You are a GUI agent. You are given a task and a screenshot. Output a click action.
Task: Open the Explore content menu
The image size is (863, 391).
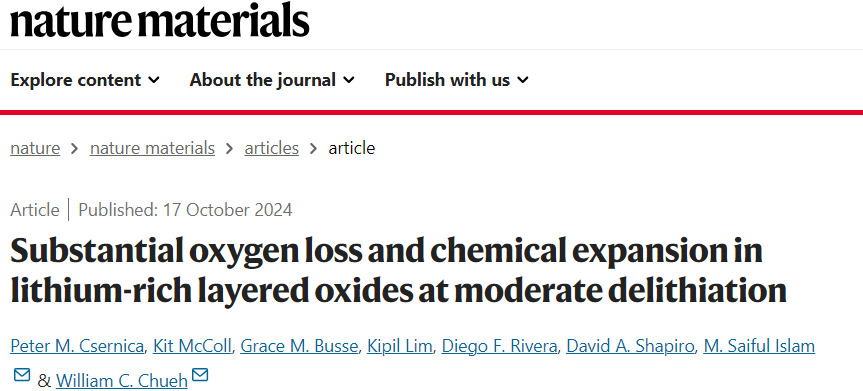point(85,80)
